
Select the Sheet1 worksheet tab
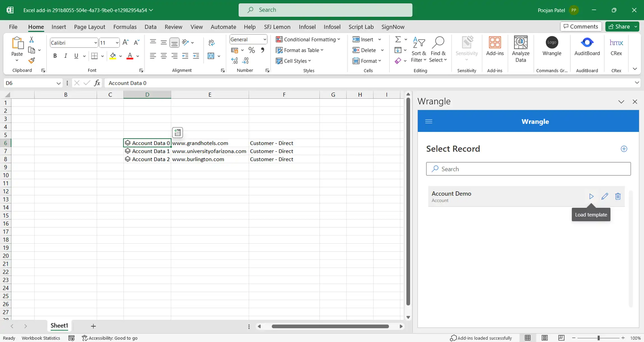click(x=59, y=325)
